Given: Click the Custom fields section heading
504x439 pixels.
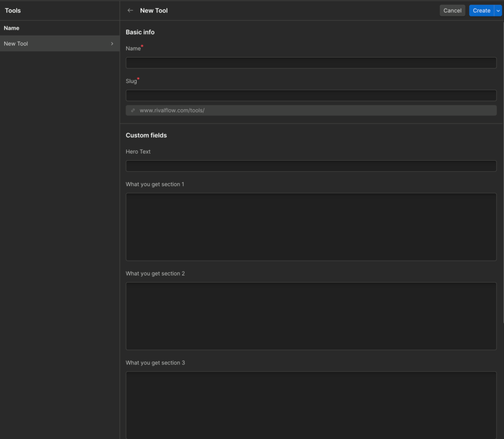Looking at the screenshot, I should [146, 135].
